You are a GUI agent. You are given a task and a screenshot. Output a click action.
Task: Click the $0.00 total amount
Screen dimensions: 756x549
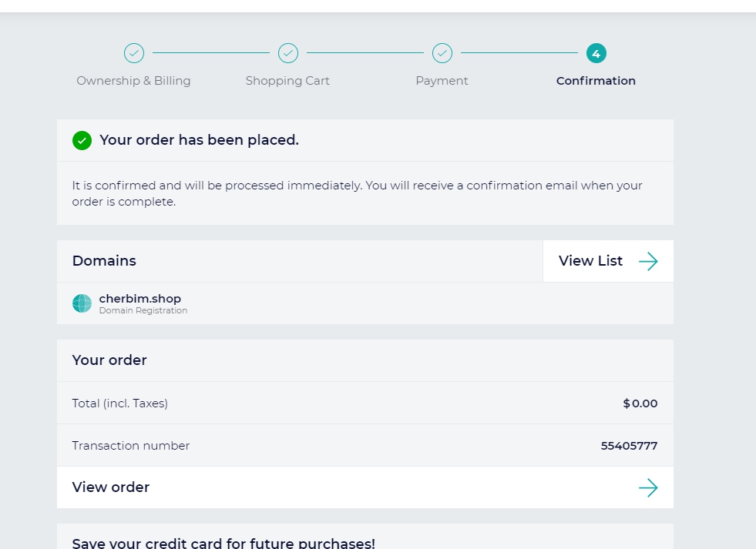(640, 403)
